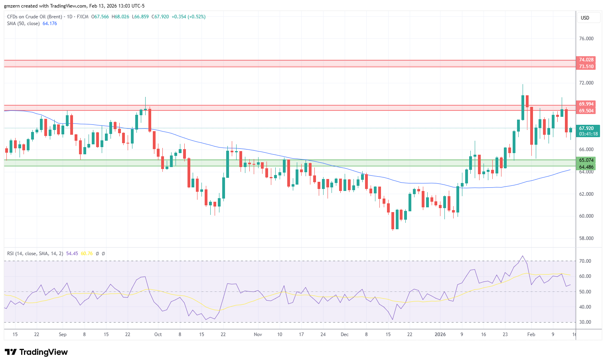This screenshot has height=364, width=606.
Task: Click the RSI 30.00 axis label
Action: click(585, 322)
